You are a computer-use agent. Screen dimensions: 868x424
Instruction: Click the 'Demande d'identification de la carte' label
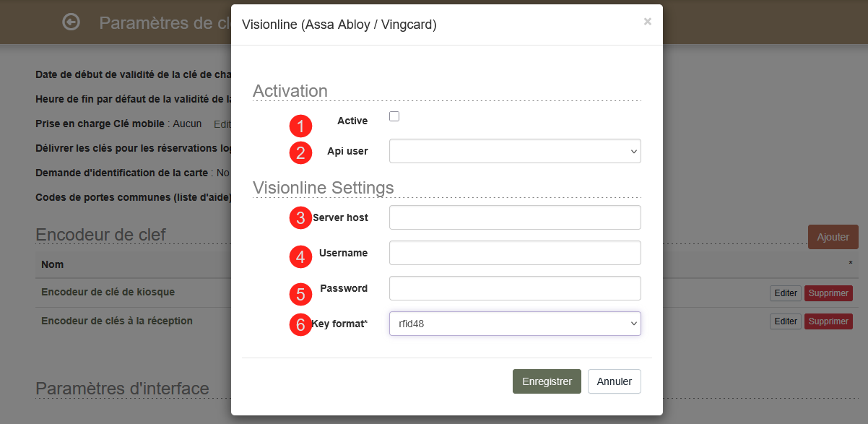[122, 173]
